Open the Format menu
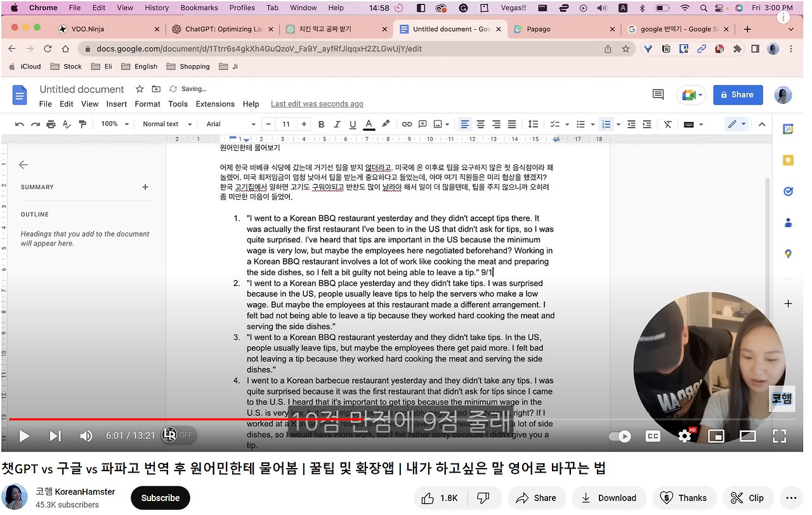 pos(147,103)
